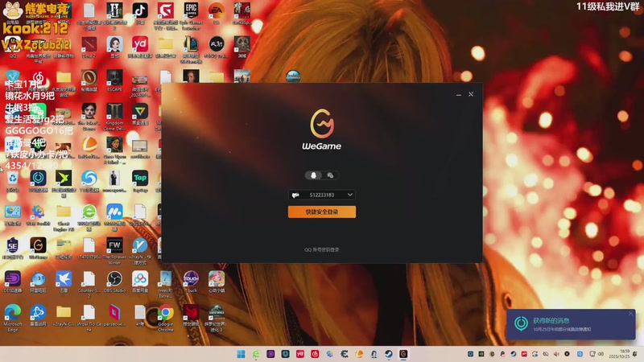This screenshot has height=362, width=644.
Task: Open League of Legends WeGame shortcut
Action: [191, 49]
